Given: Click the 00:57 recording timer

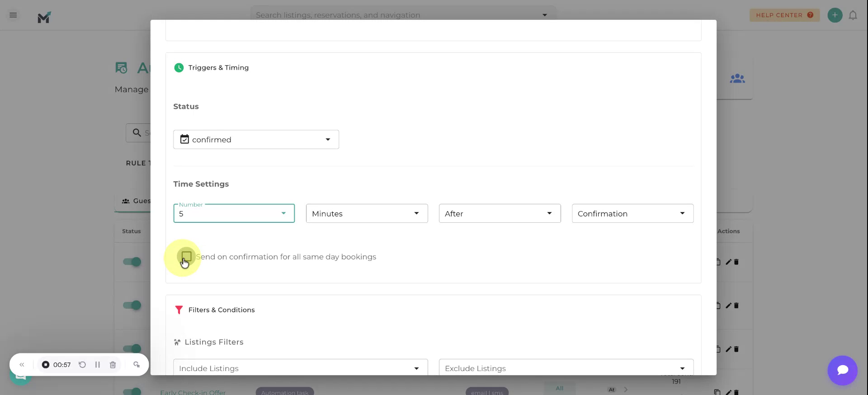Looking at the screenshot, I should 62,365.
